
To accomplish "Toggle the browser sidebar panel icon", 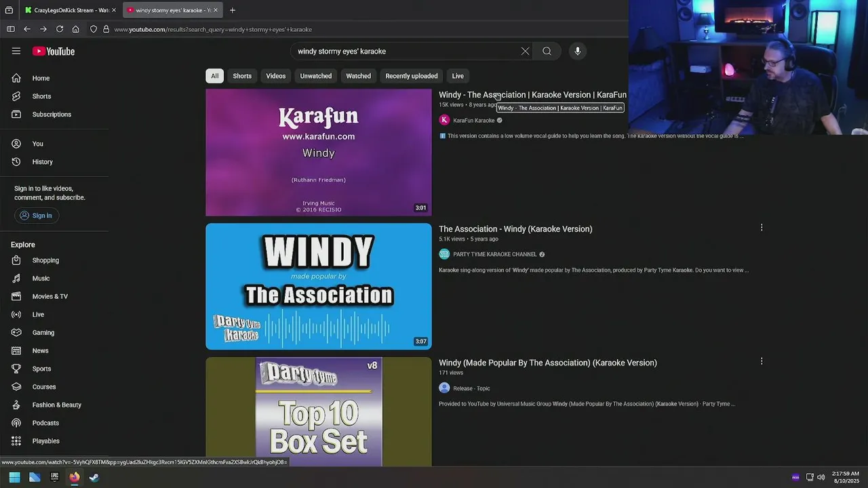I will [x=11, y=29].
